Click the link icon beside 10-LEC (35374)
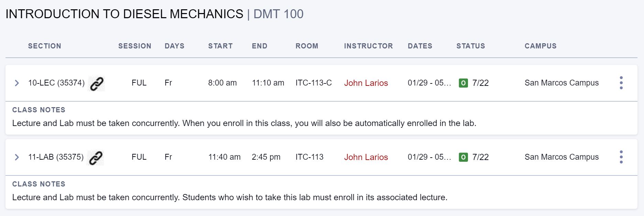Viewport: 644px width, 216px height. click(97, 83)
